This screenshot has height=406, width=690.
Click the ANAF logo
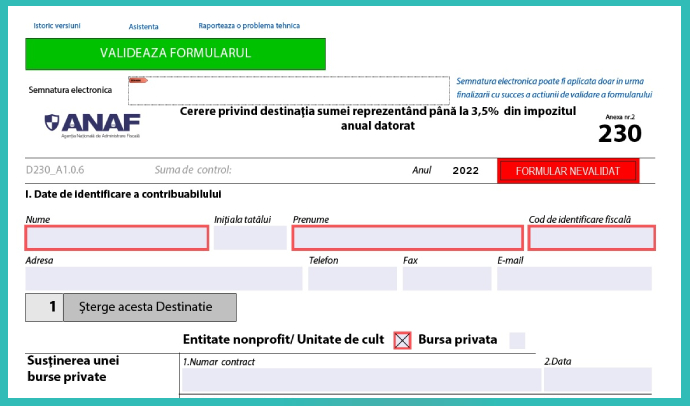click(x=92, y=125)
